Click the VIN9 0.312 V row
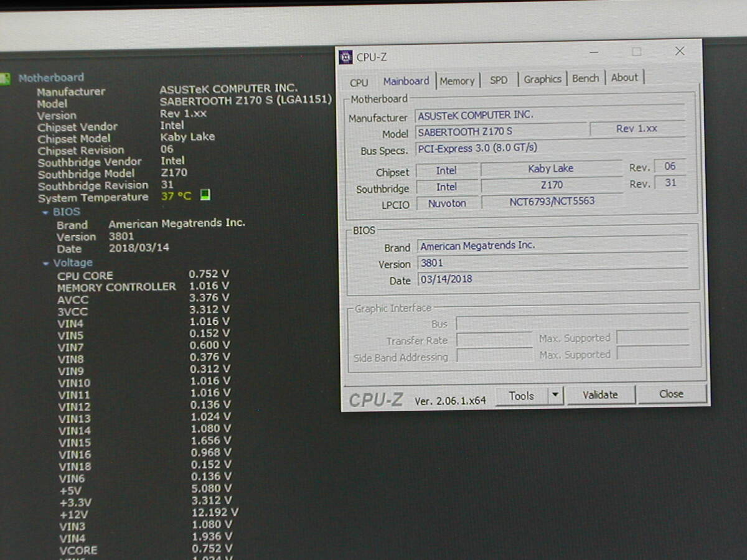This screenshot has height=560, width=747. pos(144,370)
